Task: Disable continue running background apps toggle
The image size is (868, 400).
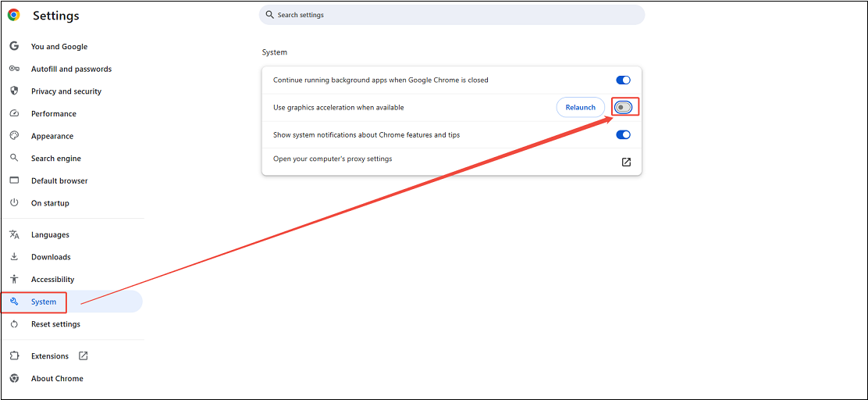Action: point(624,80)
